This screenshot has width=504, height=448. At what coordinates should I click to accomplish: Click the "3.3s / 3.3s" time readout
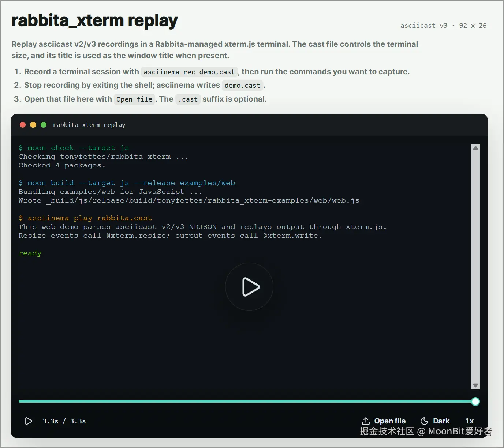click(64, 421)
